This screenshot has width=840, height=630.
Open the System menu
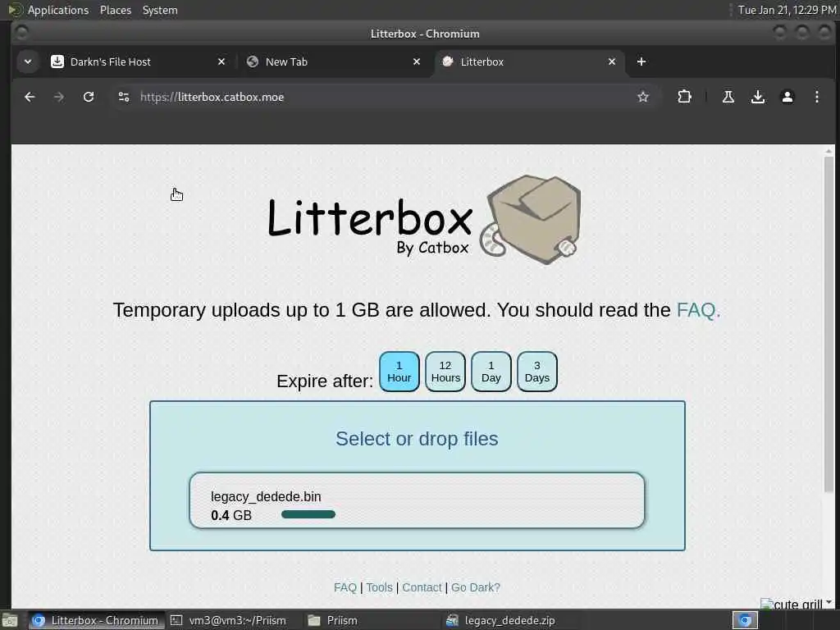pyautogui.click(x=160, y=10)
